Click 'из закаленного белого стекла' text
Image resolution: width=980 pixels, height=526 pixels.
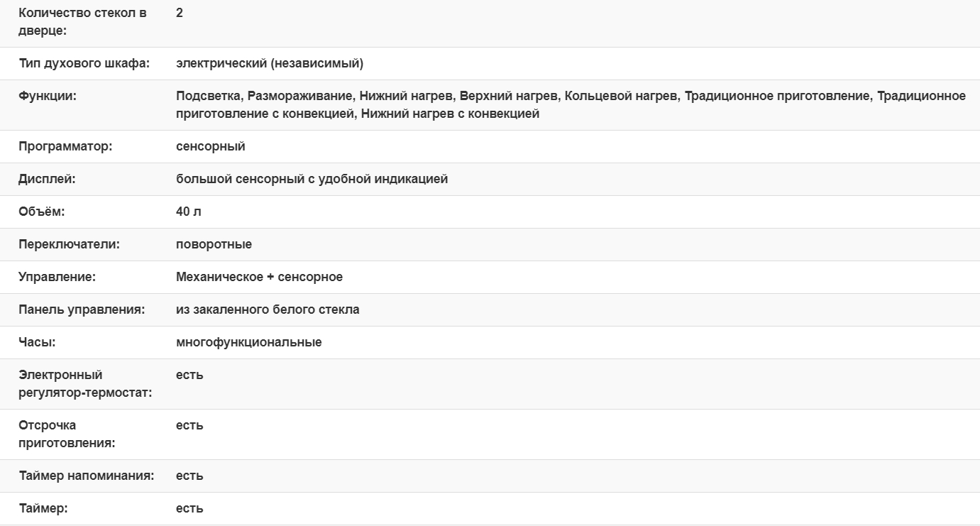268,309
